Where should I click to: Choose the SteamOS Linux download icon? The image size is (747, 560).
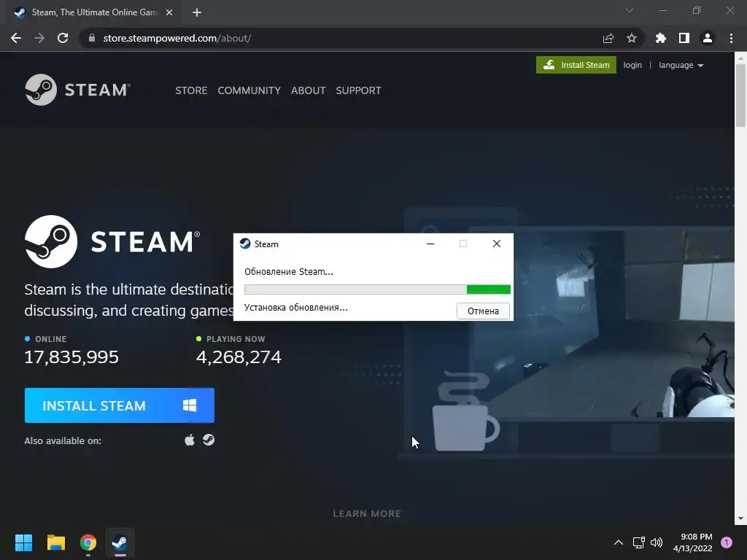pyautogui.click(x=208, y=440)
